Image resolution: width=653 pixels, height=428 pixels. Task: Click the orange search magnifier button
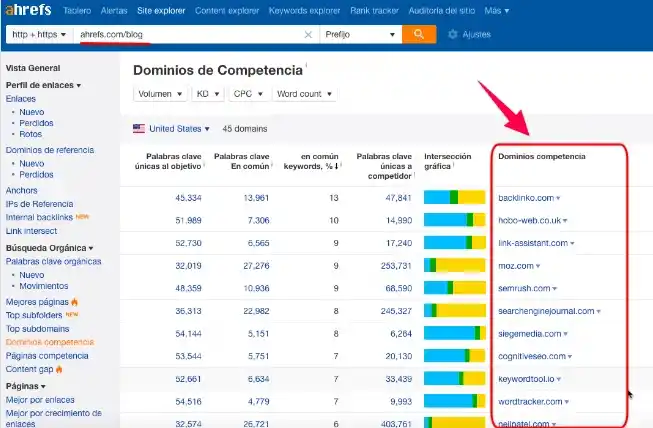[x=419, y=34]
